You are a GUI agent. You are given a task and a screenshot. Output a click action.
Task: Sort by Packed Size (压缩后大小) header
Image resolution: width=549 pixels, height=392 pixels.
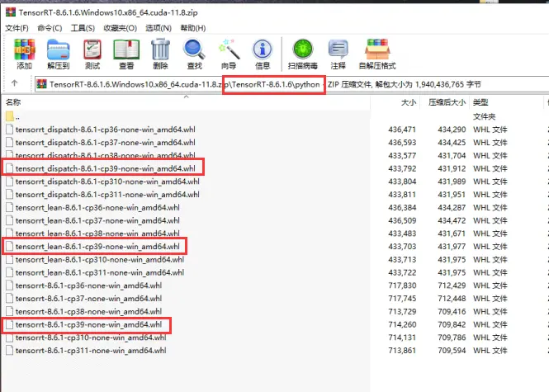447,102
